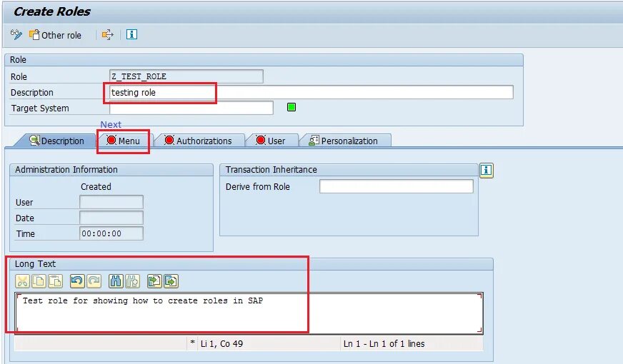Click the Description field with testing role
Viewport: 623px width, 364px height.
[x=311, y=93]
